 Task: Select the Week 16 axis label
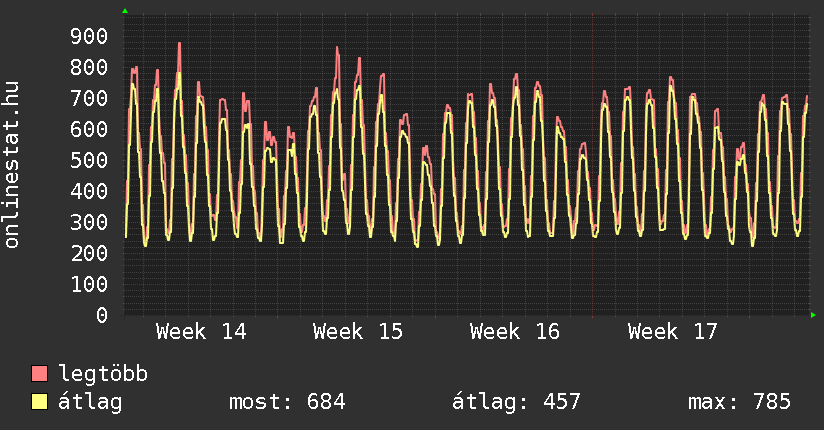point(515,332)
